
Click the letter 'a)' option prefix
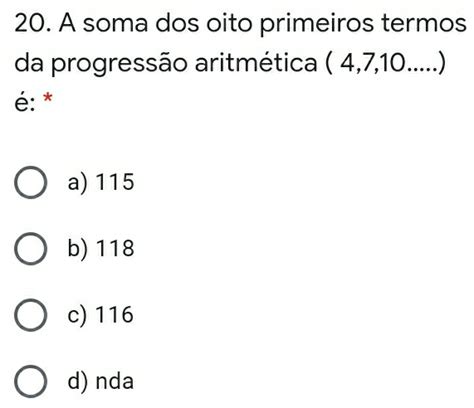(x=77, y=183)
